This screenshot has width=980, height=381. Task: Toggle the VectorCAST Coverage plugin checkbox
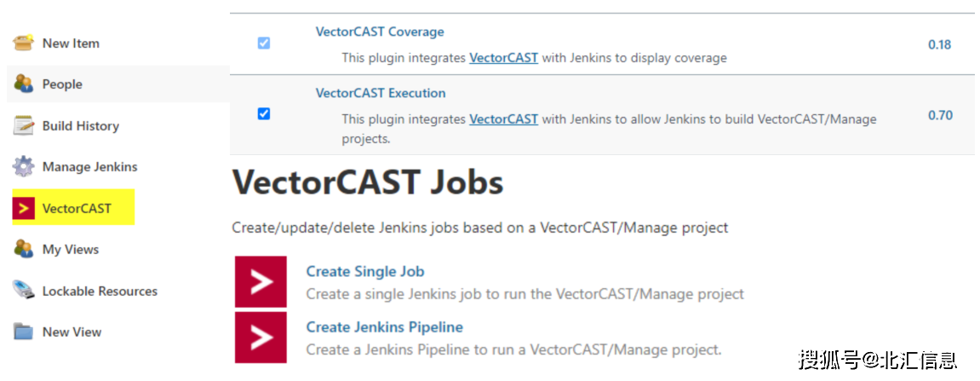tap(264, 43)
